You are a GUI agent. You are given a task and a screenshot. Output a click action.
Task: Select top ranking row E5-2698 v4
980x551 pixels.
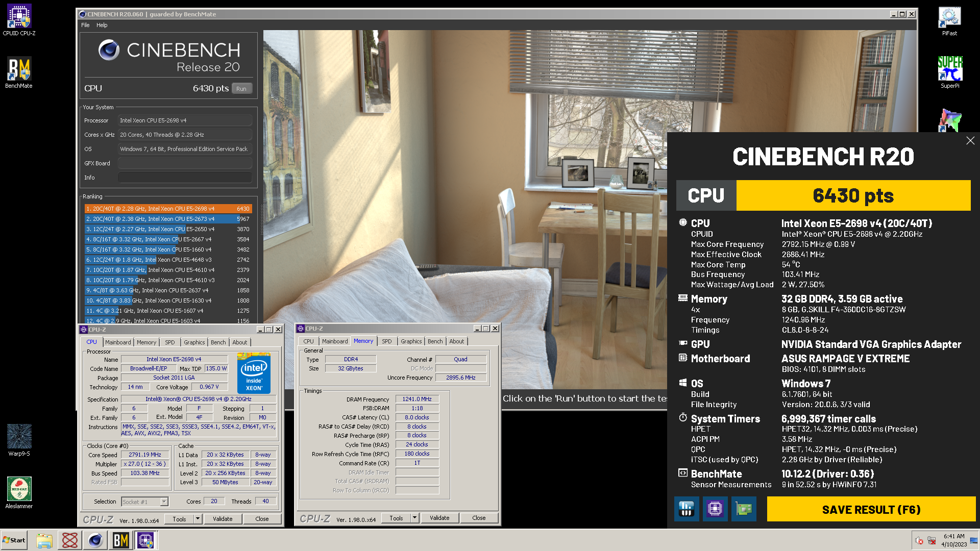pyautogui.click(x=168, y=209)
